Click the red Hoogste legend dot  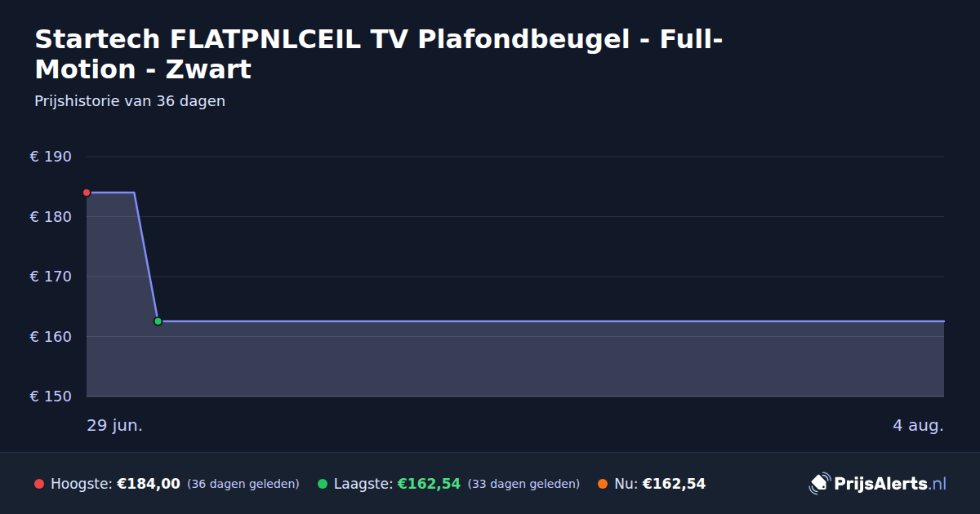click(39, 484)
